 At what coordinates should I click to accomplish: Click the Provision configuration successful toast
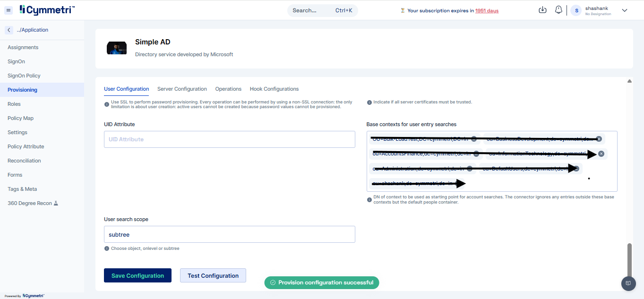pyautogui.click(x=321, y=282)
